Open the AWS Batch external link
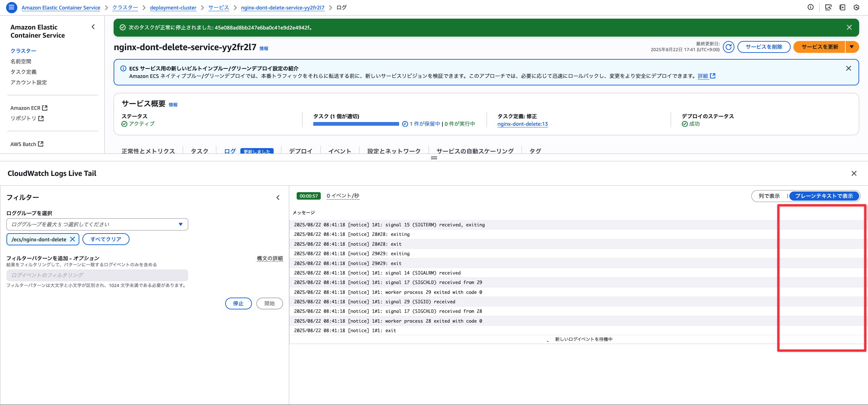Viewport: 868px width, 405px height. (27, 144)
